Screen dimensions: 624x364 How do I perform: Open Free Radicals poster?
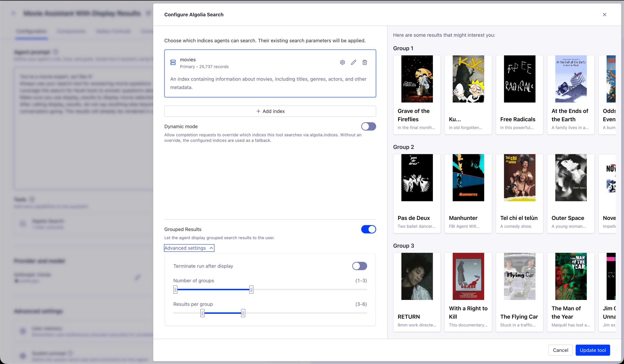(x=519, y=79)
